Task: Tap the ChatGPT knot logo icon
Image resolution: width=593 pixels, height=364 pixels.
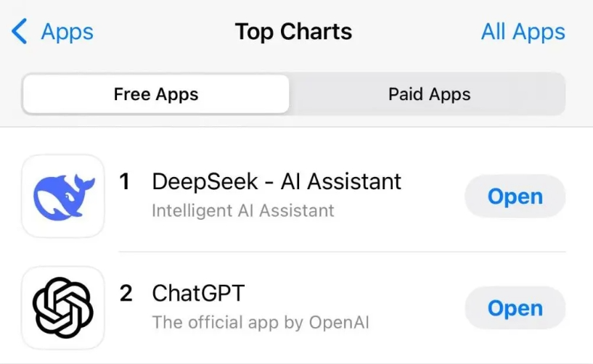Action: tap(63, 308)
